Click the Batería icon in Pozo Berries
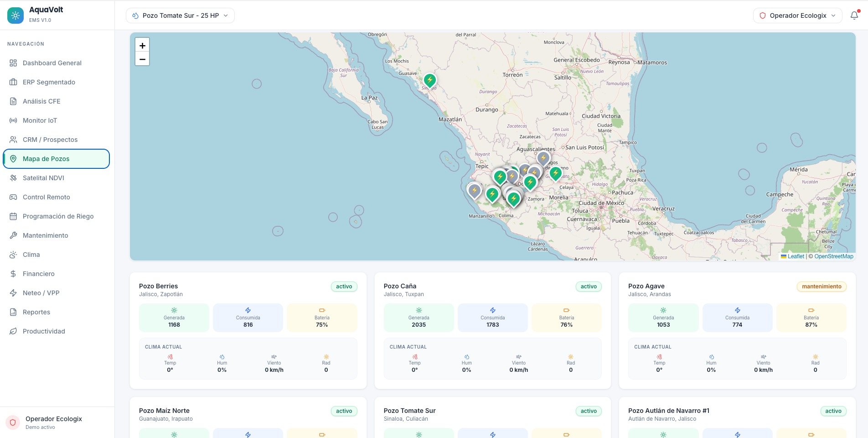 tap(322, 310)
